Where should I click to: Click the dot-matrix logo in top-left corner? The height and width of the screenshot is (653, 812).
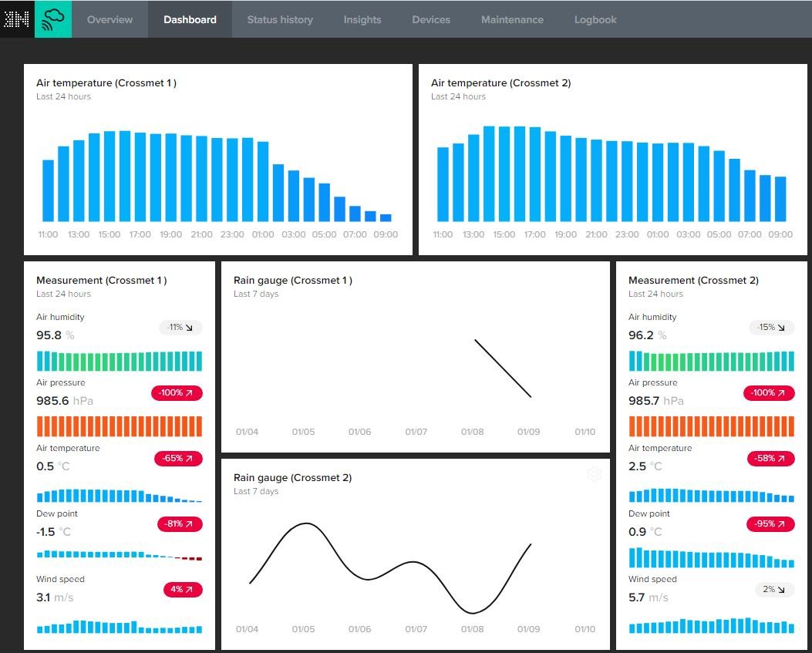coord(17,19)
